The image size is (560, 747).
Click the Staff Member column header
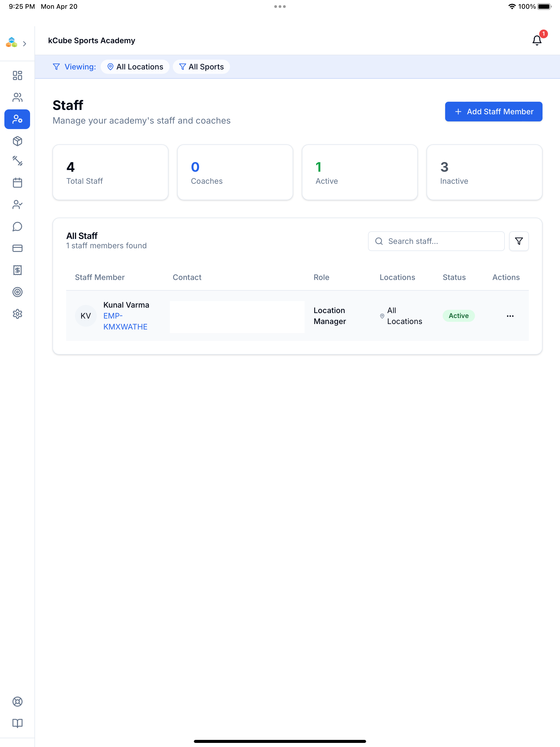pyautogui.click(x=100, y=277)
